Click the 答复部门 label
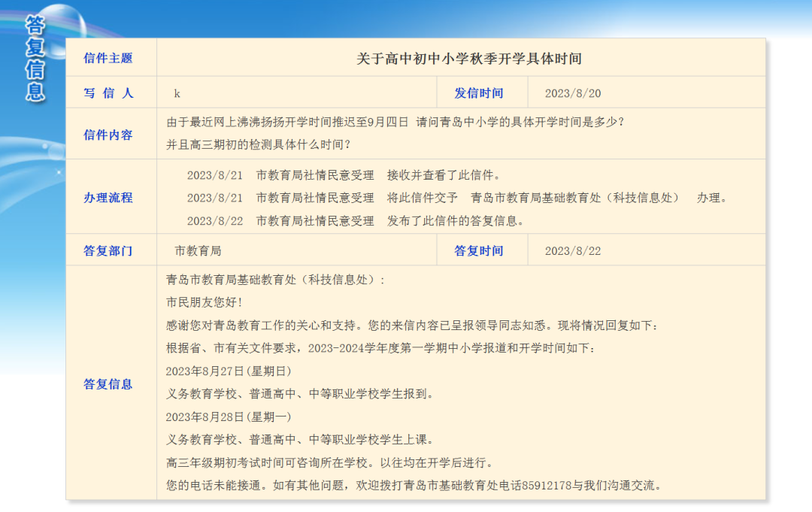Screen dimensions: 812x512 pos(108,251)
